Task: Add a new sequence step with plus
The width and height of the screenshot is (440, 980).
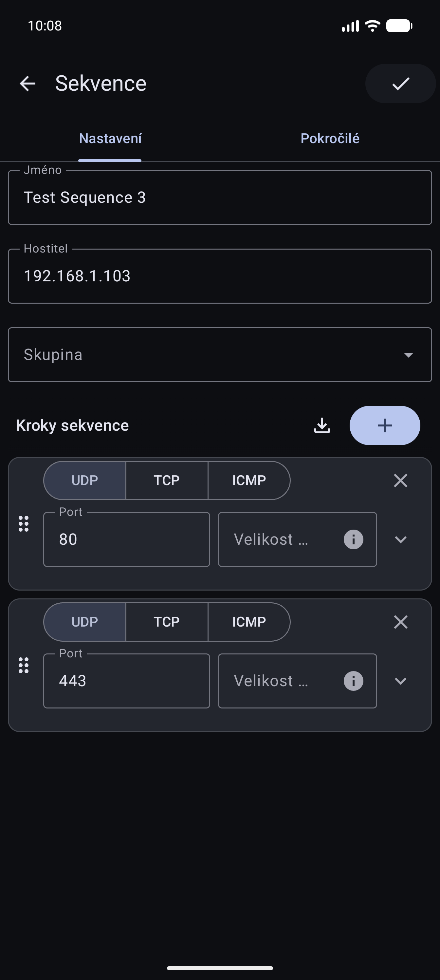Action: tap(385, 425)
